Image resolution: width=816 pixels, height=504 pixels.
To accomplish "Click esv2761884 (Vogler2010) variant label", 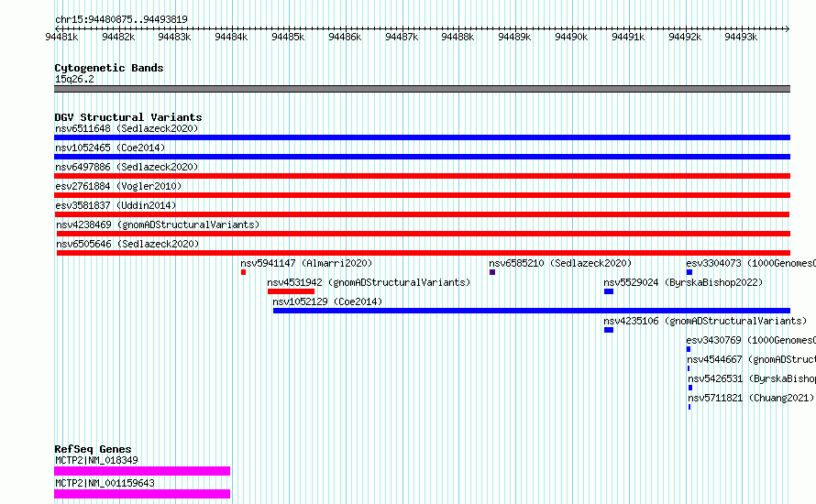I will 118,186.
